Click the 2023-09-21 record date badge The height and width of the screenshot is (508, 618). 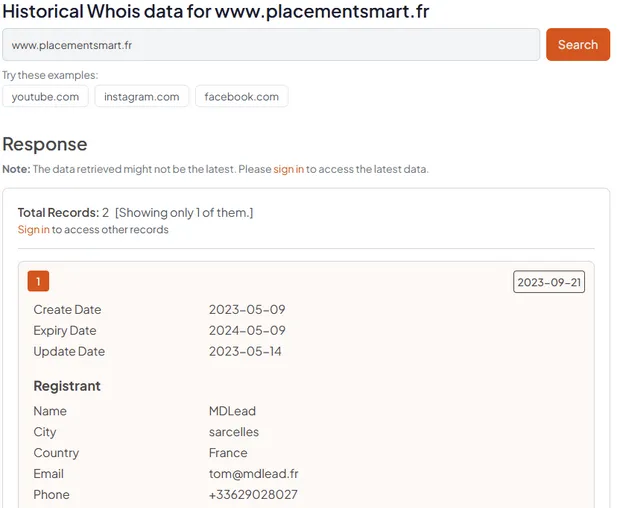(x=550, y=282)
